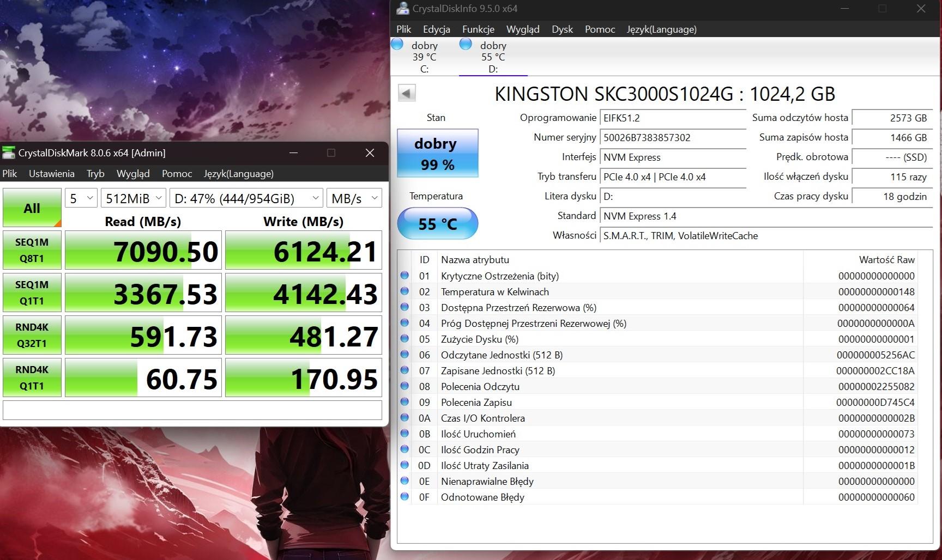Click status orb of attribute 01 Krytyczne Ostrzeżenia
This screenshot has width=942, height=560.
[x=404, y=276]
